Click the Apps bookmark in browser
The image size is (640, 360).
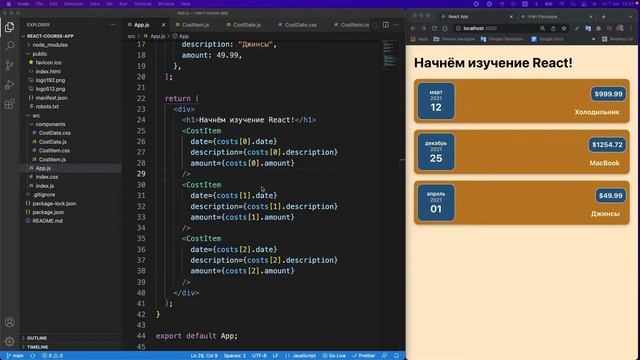click(419, 39)
